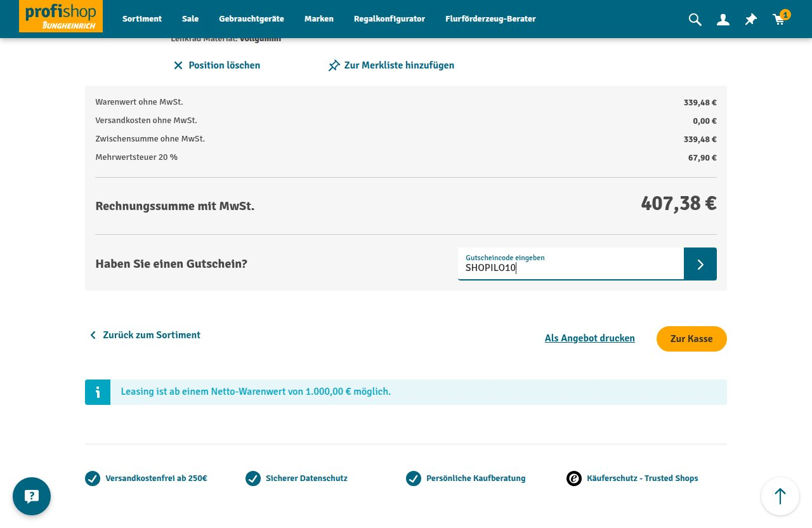Image resolution: width=812 pixels, height=528 pixels.
Task: Click the Persönliche Kaufberatung text
Action: [x=476, y=478]
